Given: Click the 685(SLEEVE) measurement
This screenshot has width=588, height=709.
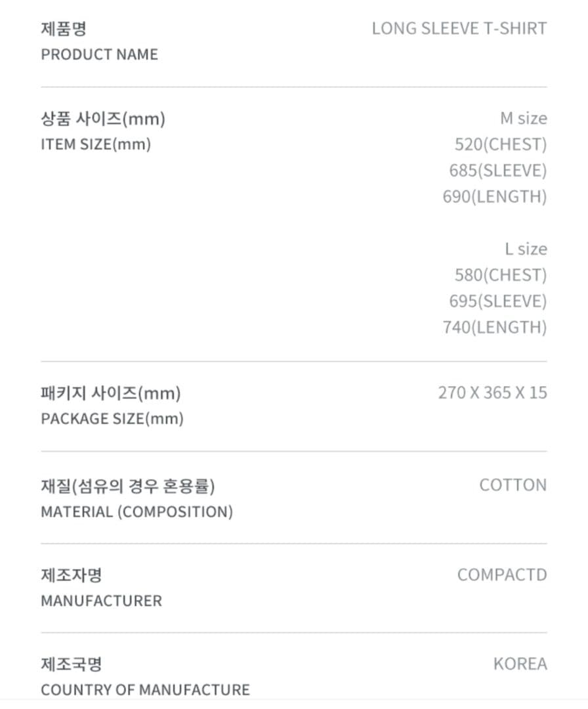Looking at the screenshot, I should pyautogui.click(x=497, y=171).
